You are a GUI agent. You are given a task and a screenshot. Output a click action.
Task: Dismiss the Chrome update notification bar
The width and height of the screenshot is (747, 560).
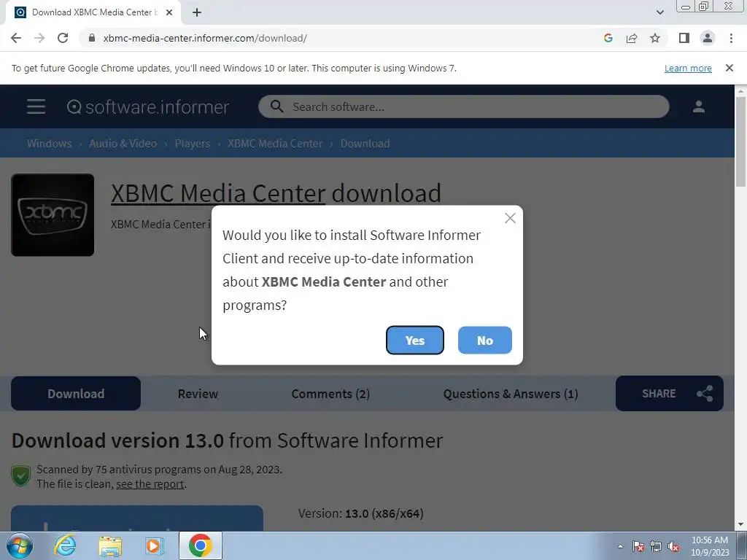point(729,68)
